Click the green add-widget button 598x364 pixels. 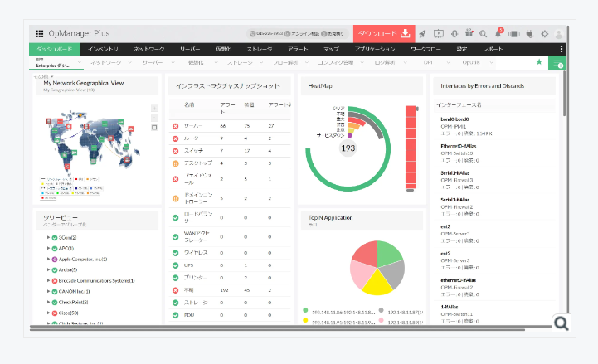tap(557, 63)
